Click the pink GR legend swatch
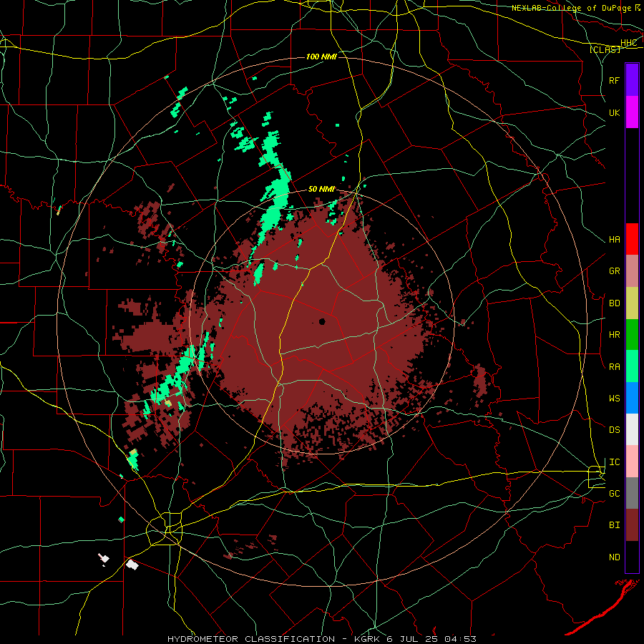The width and height of the screenshot is (644, 644). pos(632,271)
